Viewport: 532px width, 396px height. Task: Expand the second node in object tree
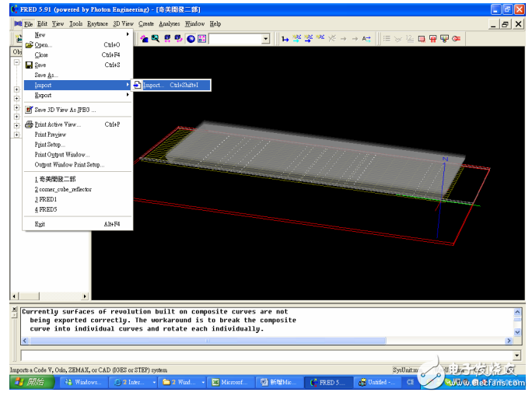[x=16, y=89]
